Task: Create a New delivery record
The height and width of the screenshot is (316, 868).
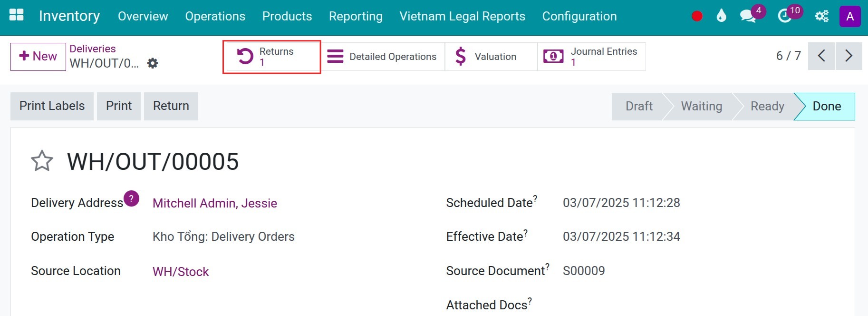Action: [x=38, y=57]
